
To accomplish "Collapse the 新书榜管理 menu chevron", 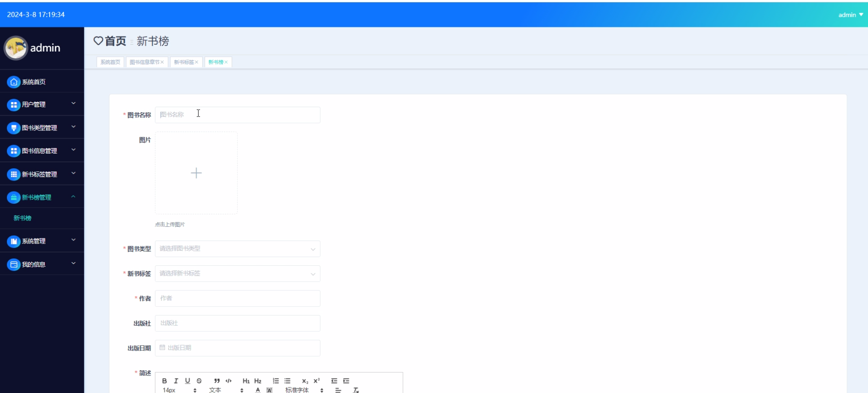I will point(73,196).
